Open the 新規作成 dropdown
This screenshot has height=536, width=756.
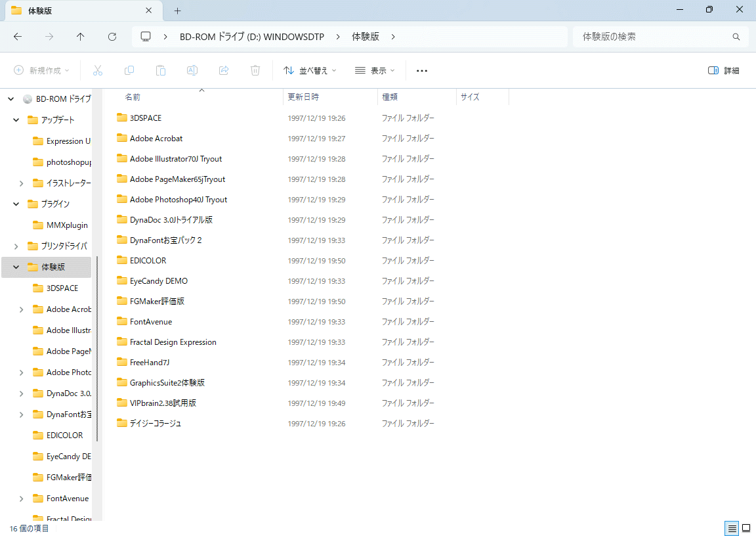tap(41, 70)
